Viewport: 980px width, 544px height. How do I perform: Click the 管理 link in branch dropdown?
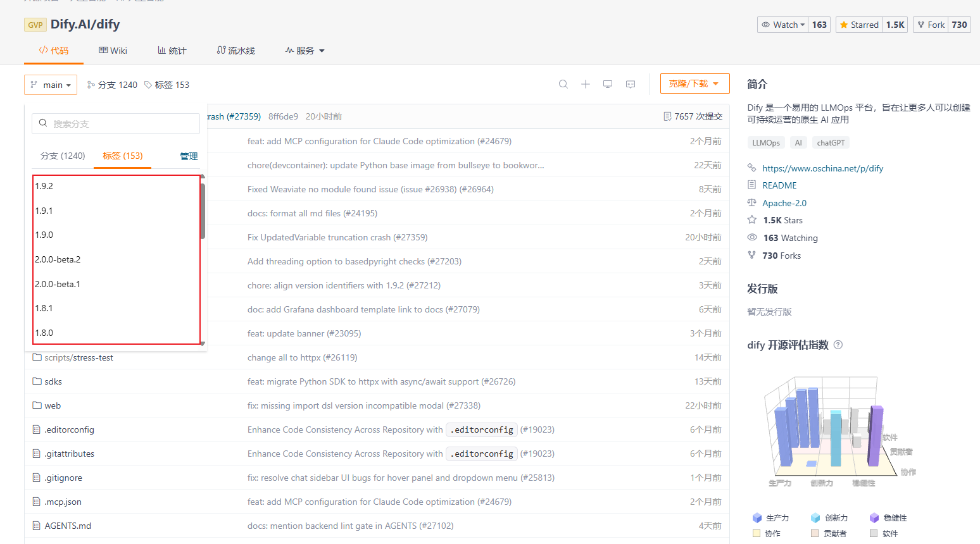pyautogui.click(x=189, y=156)
